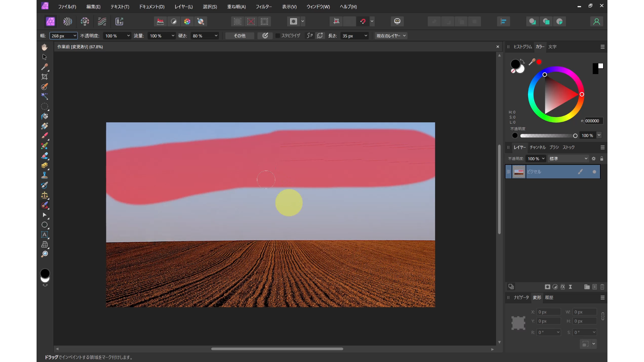Select the Zoom tool in toolbox
This screenshot has height=362, width=644.
tap(44, 254)
